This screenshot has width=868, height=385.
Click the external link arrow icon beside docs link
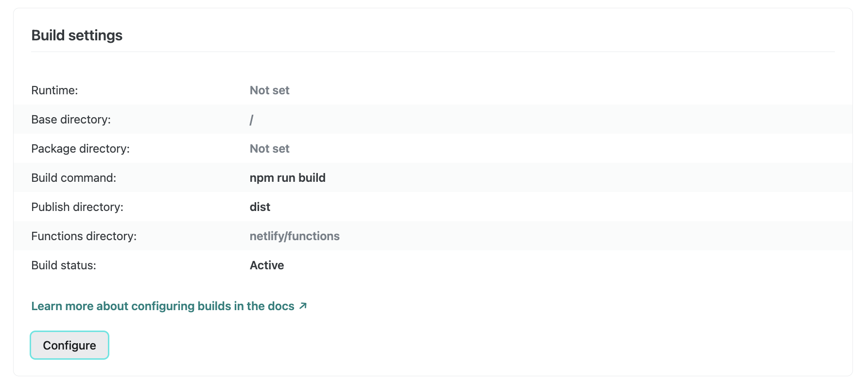[x=303, y=306]
